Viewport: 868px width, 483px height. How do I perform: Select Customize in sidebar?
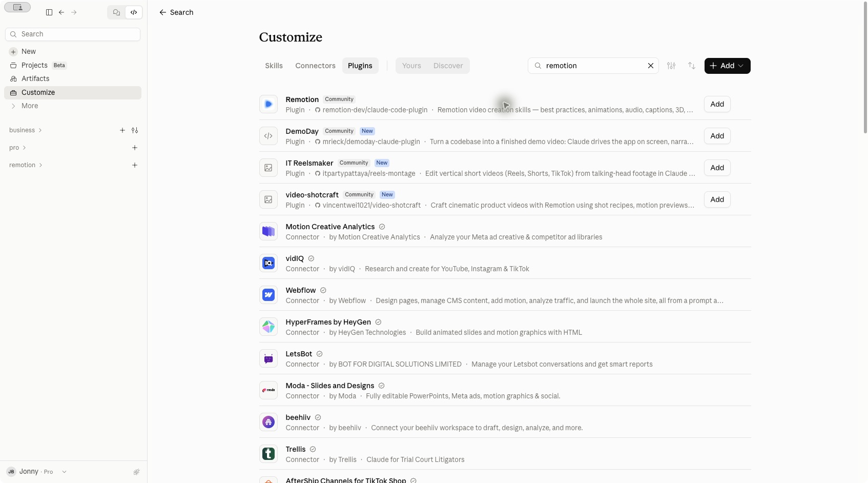73,92
